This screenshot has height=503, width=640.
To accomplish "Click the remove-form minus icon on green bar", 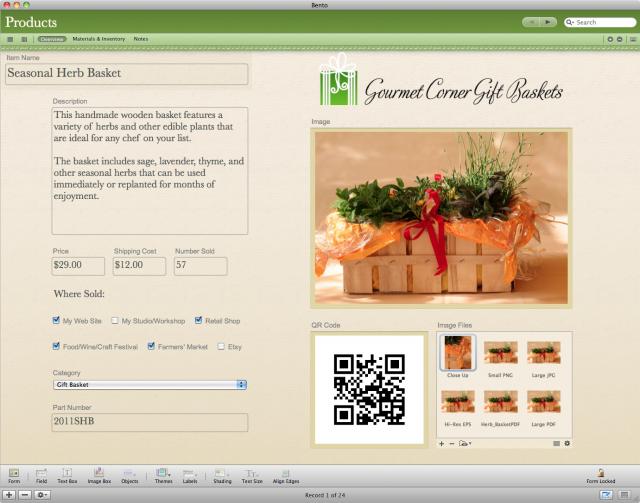I will tap(620, 39).
